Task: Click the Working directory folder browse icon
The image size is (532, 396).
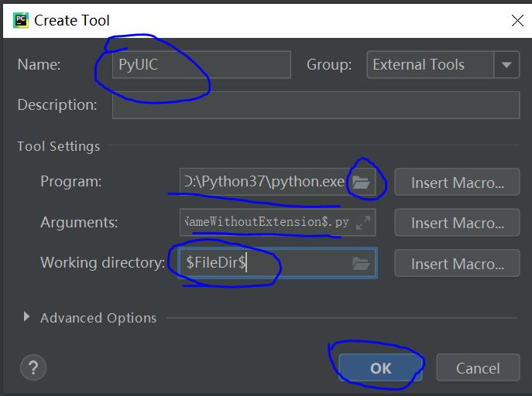Action: (x=361, y=264)
